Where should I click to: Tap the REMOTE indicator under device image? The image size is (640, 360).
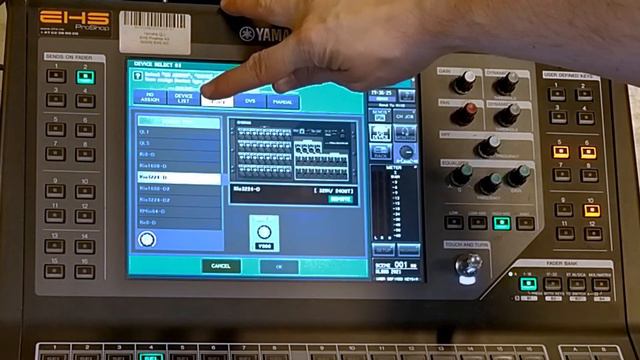pos(340,200)
